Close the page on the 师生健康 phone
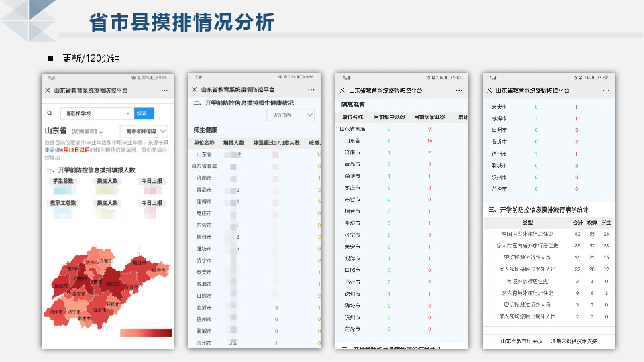This screenshot has width=644, height=362. [x=195, y=89]
